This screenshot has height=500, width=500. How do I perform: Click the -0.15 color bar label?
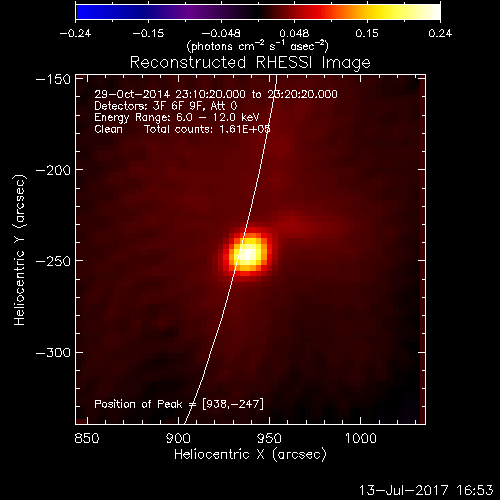point(148,33)
